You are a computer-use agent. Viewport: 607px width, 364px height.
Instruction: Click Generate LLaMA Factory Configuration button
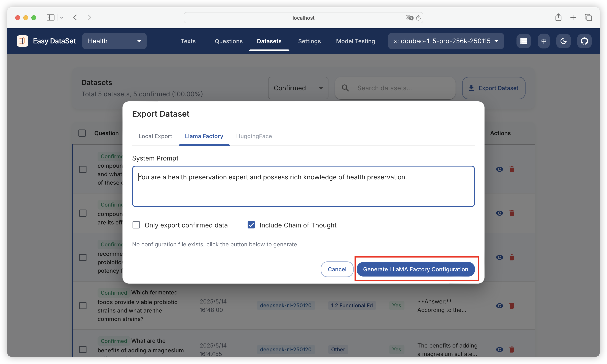click(416, 269)
